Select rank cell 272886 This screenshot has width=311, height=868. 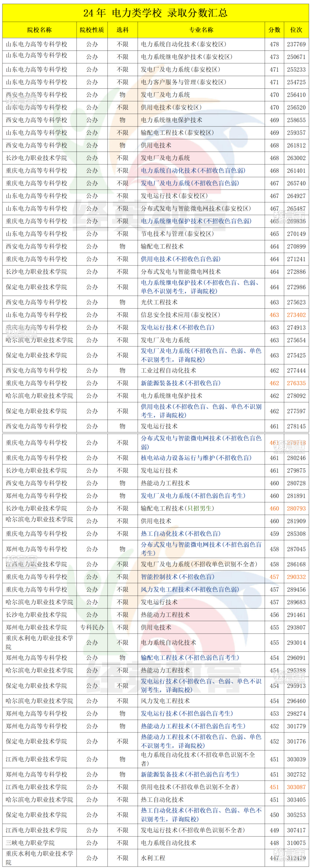296,272
